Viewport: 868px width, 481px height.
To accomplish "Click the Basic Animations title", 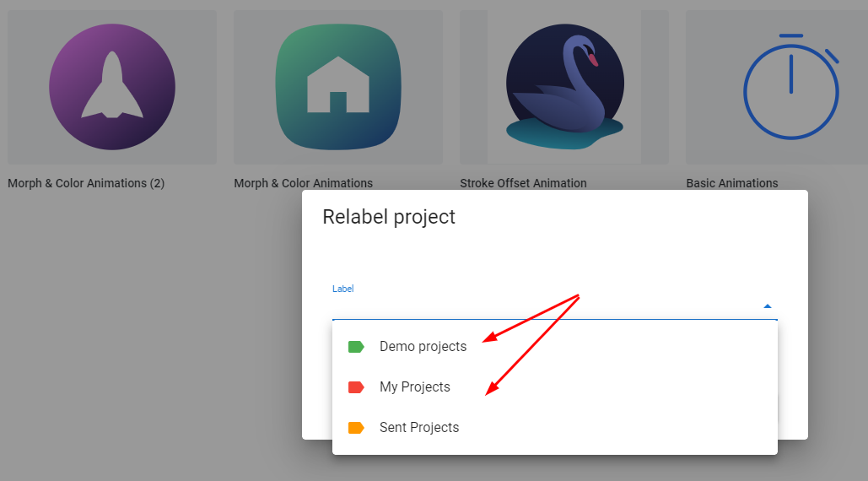I will [732, 183].
